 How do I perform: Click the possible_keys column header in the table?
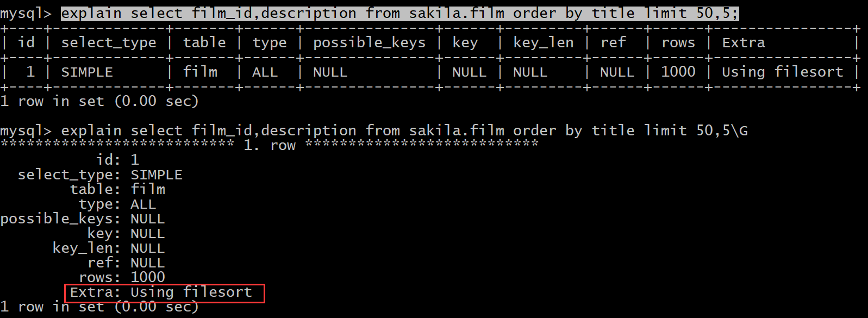(369, 42)
